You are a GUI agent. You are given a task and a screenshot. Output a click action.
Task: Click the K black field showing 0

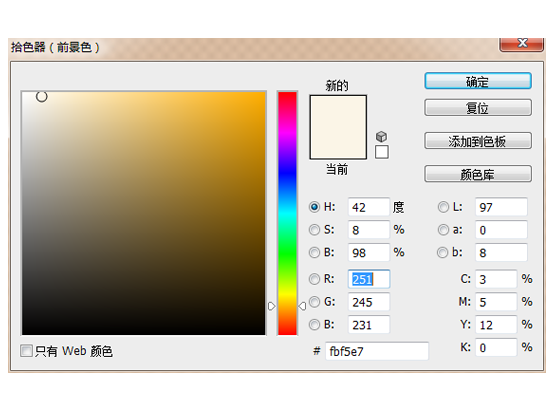click(x=496, y=347)
